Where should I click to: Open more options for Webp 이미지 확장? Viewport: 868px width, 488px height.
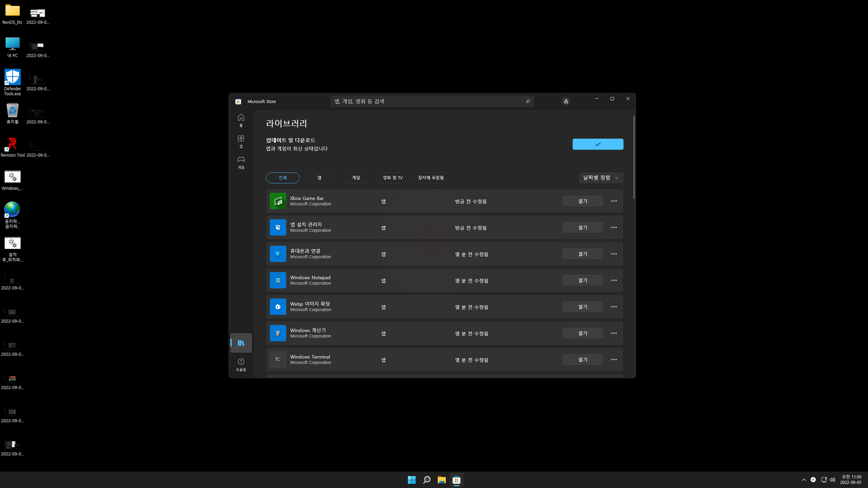pyautogui.click(x=614, y=306)
